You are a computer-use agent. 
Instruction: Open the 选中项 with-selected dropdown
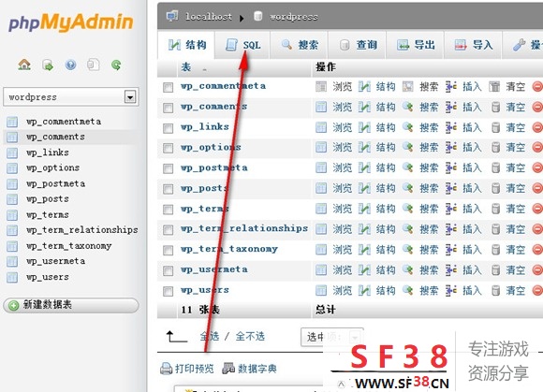click(332, 337)
